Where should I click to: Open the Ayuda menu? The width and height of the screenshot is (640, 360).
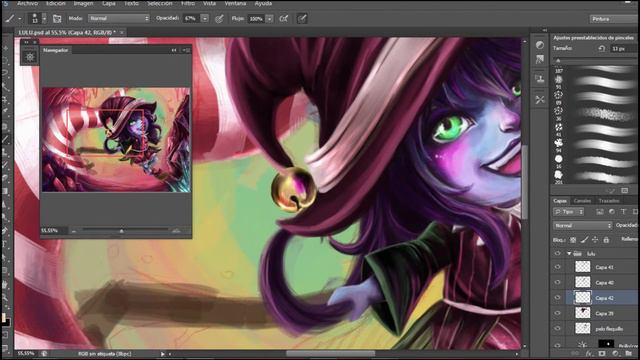263,3
